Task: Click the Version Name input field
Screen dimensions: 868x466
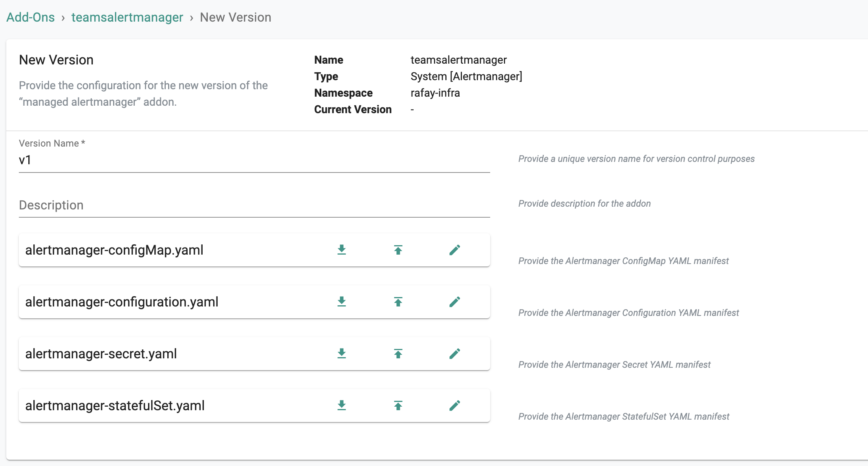Action: tap(255, 160)
